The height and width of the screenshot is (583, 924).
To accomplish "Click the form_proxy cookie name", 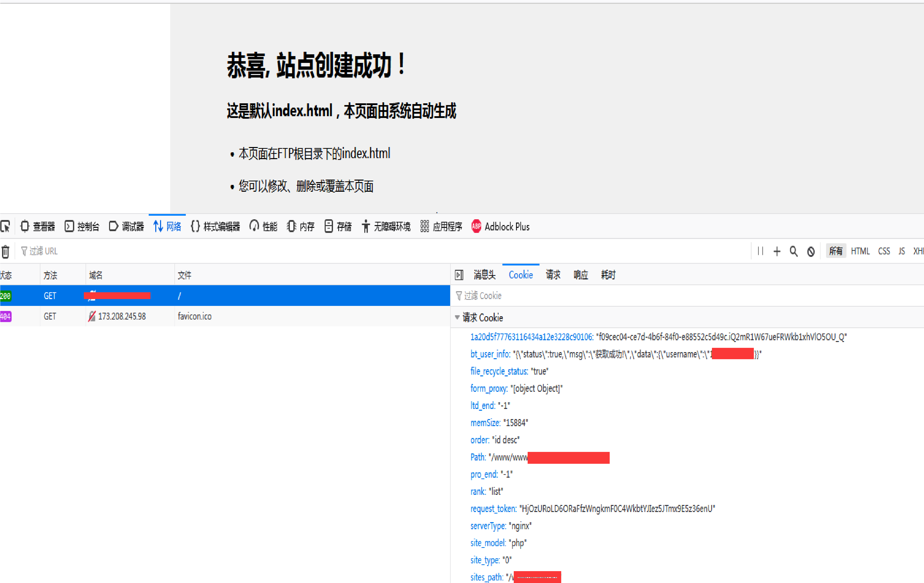I will coord(489,389).
